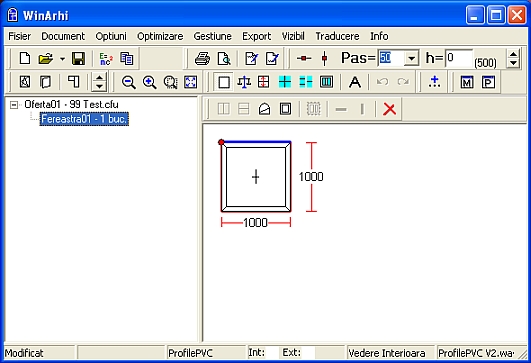Click the Save floppy disk icon
Viewport: 531px width, 363px height.
[78, 58]
